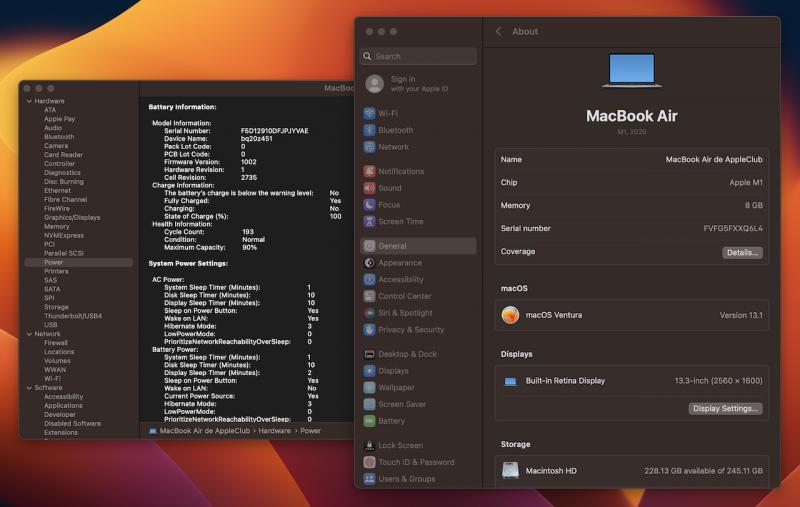Screen dimensions: 800x507
Task: Click the Cycle Count value 193
Action: click(248, 232)
